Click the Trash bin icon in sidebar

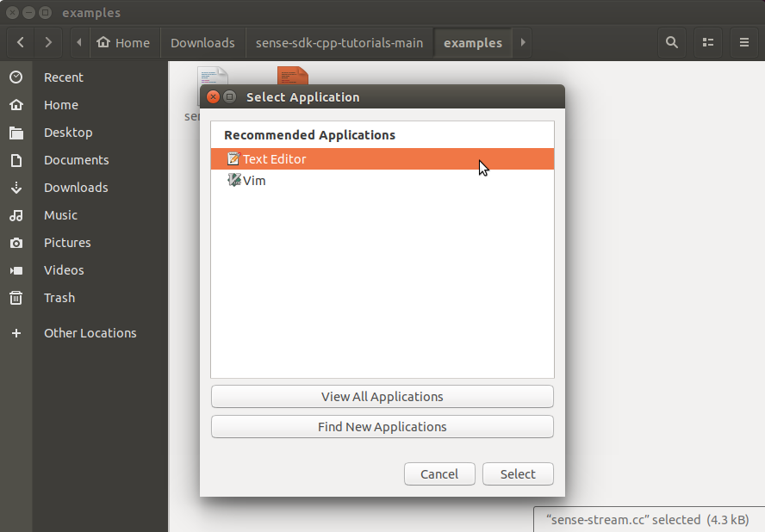pos(16,298)
